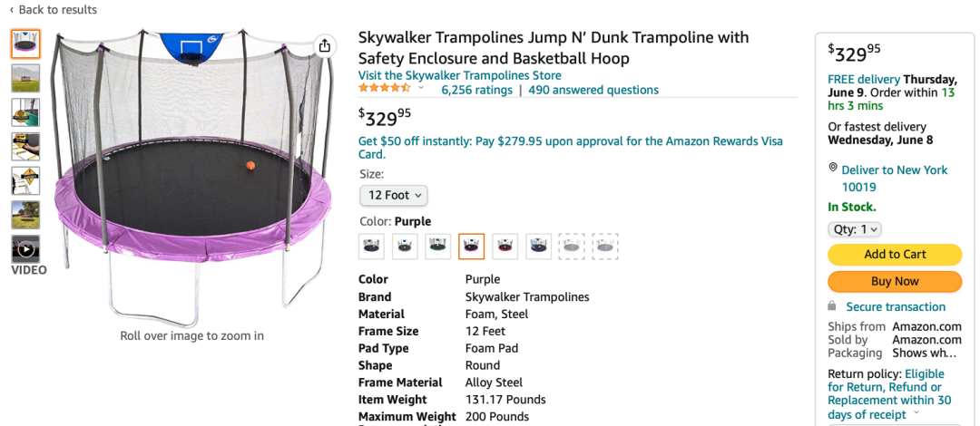
Task: Click the location pin delivery icon
Action: point(832,168)
